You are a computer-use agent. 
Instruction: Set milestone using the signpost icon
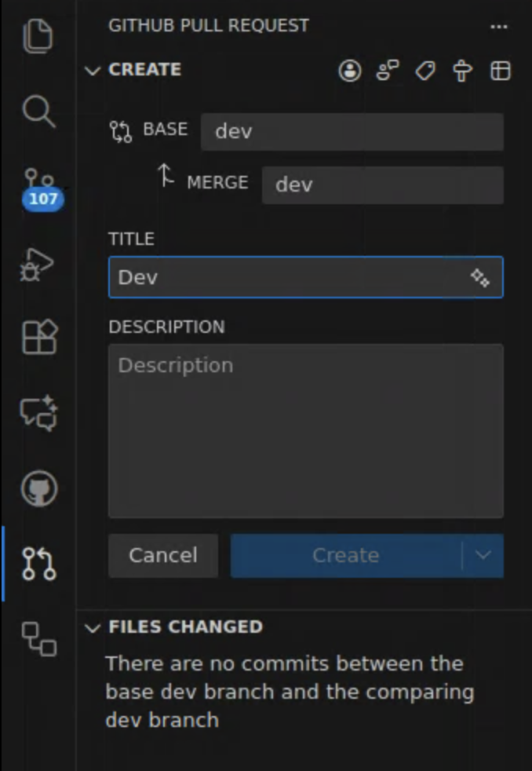463,71
